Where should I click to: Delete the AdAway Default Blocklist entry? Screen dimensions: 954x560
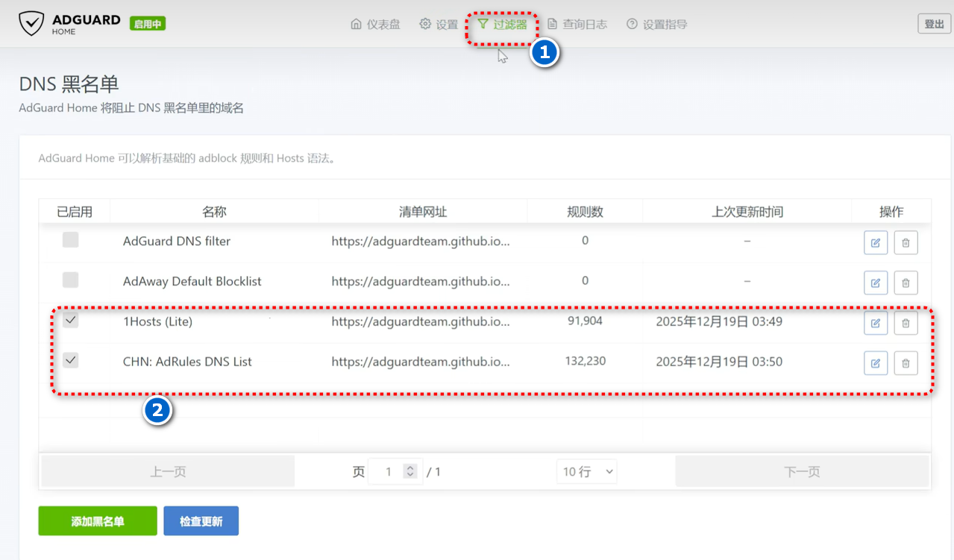click(906, 283)
